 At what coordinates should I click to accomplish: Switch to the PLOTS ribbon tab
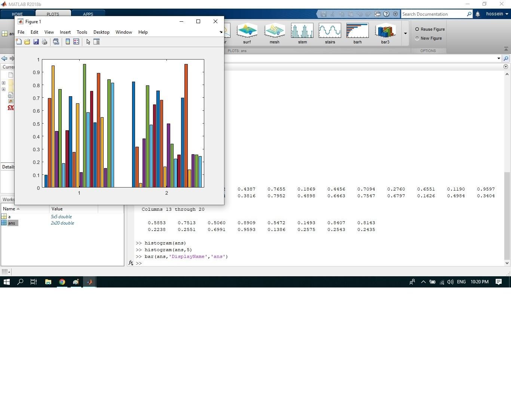(x=53, y=14)
